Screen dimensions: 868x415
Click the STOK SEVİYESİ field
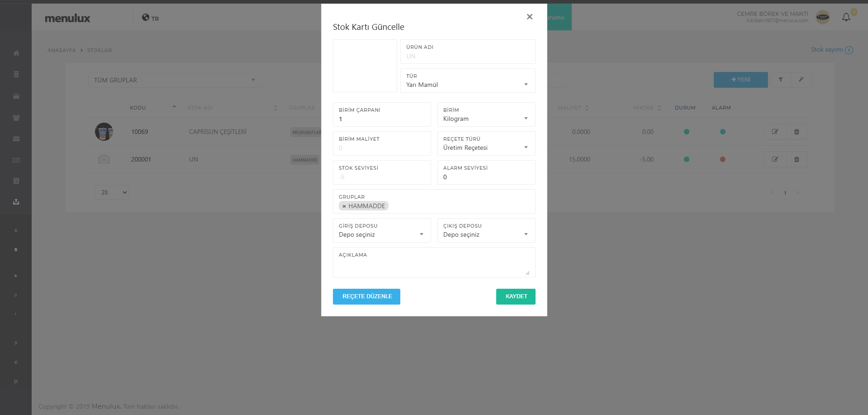point(382,172)
